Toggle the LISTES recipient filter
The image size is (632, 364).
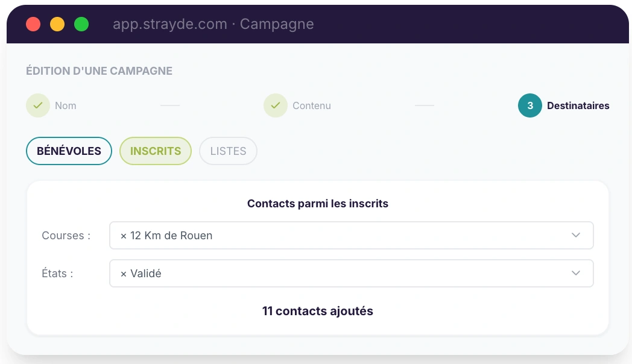228,151
